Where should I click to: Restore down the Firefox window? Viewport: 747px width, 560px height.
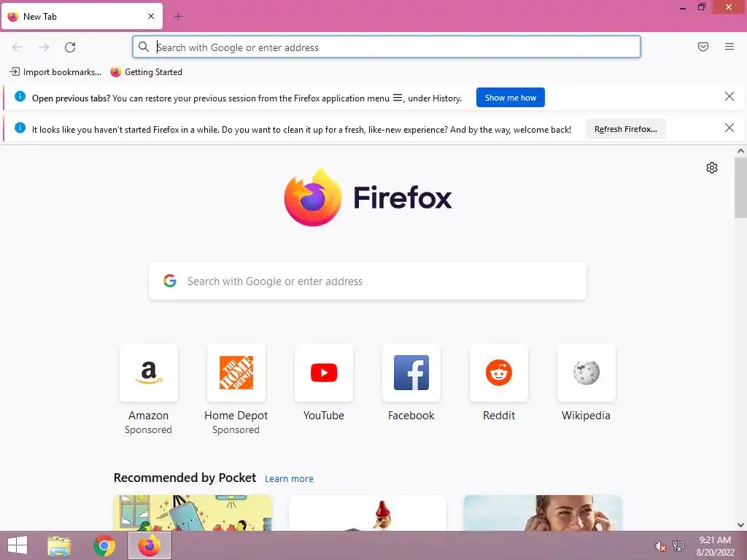(x=701, y=7)
